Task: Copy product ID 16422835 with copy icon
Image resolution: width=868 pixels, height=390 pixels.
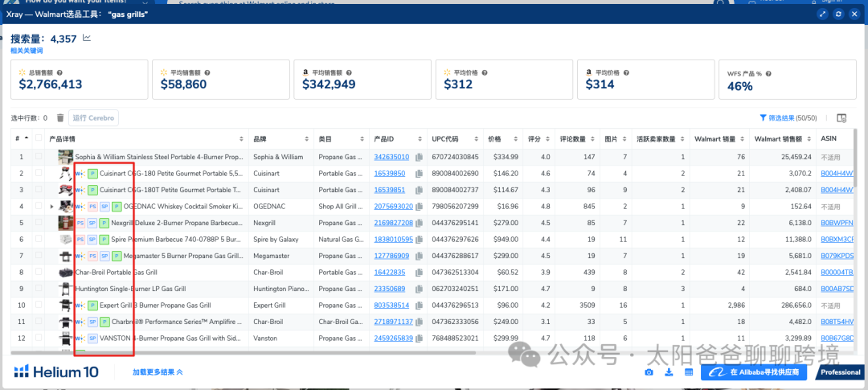Action: click(x=420, y=273)
